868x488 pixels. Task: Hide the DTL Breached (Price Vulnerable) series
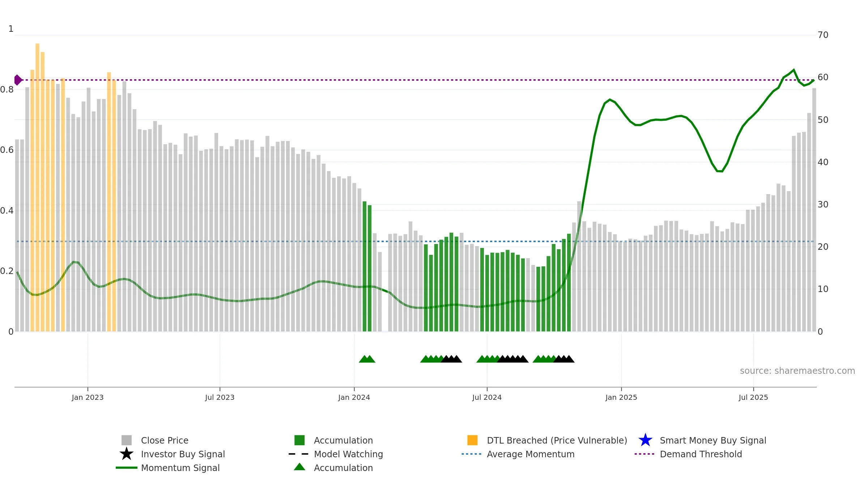(557, 440)
